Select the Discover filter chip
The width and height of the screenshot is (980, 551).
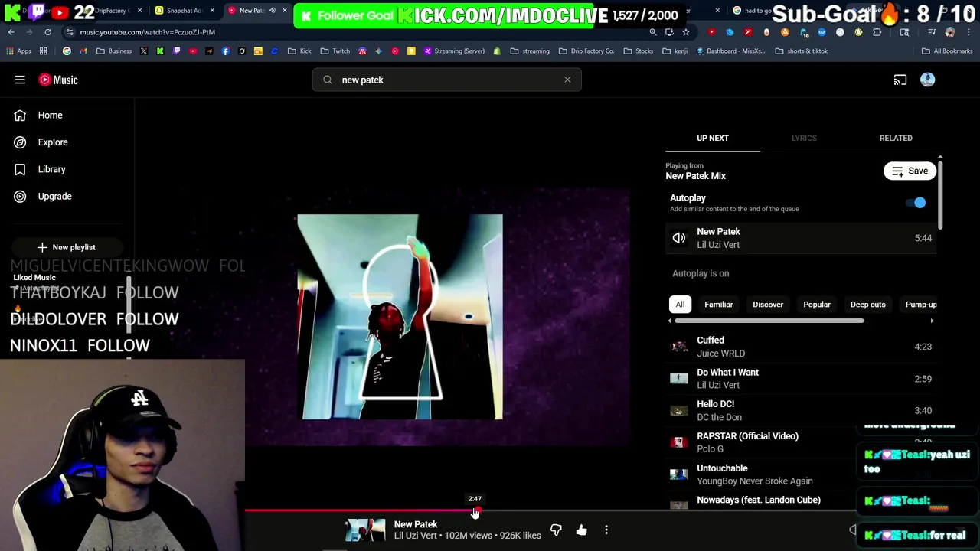click(x=768, y=305)
